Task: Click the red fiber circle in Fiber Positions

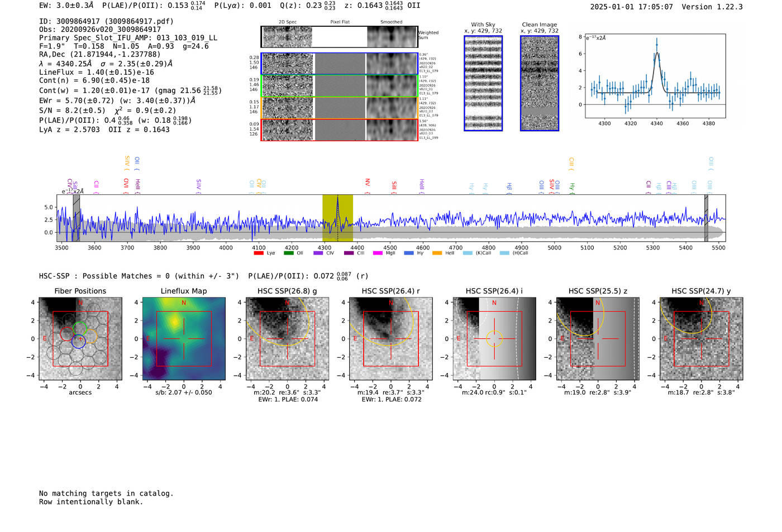Action: [x=66, y=334]
